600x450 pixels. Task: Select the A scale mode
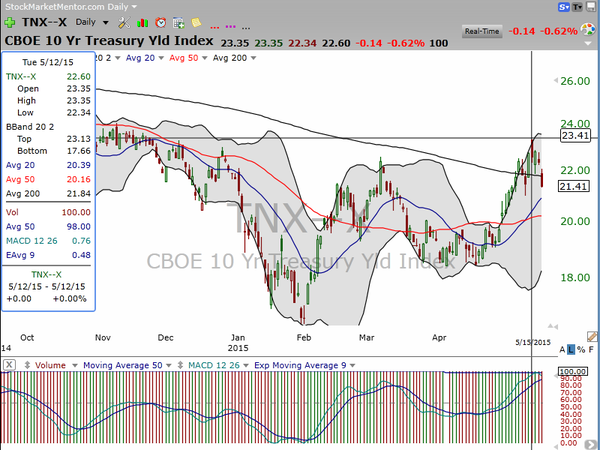click(562, 349)
